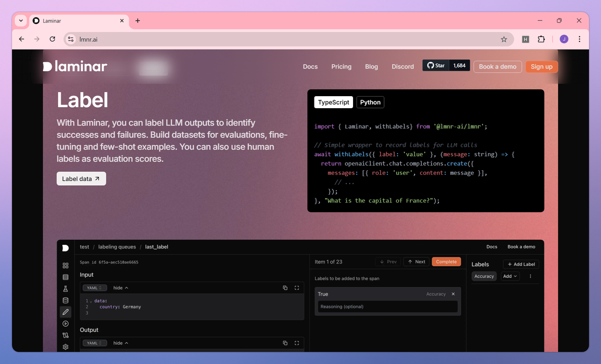Image resolution: width=601 pixels, height=364 pixels.
Task: View site information icon in address bar
Action: [x=71, y=39]
